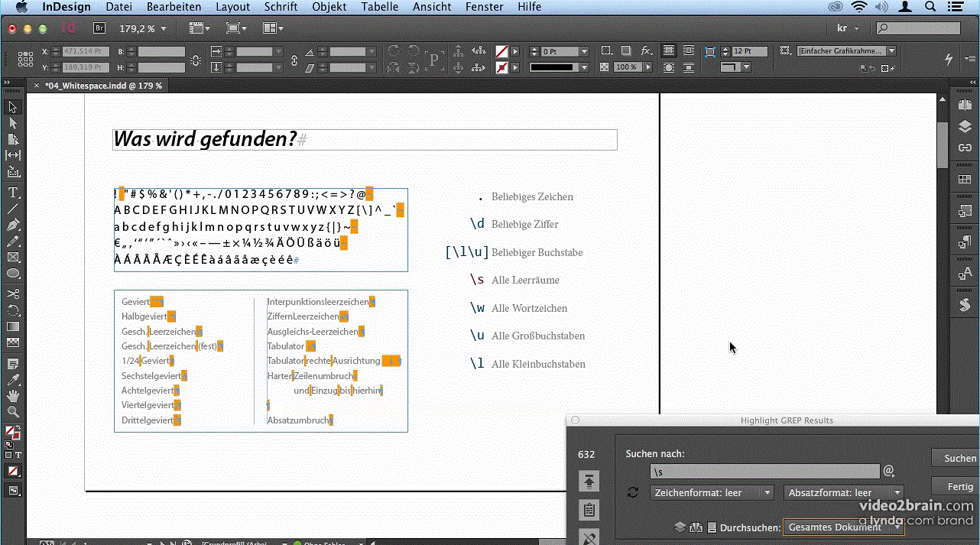Open the Absatzformat: leer dropdown
This screenshot has width=980, height=545.
coord(843,493)
